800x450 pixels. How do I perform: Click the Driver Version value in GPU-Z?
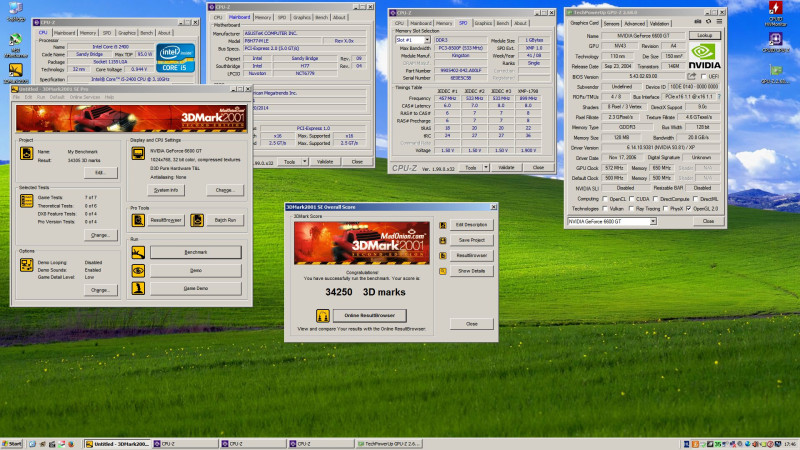pyautogui.click(x=661, y=147)
